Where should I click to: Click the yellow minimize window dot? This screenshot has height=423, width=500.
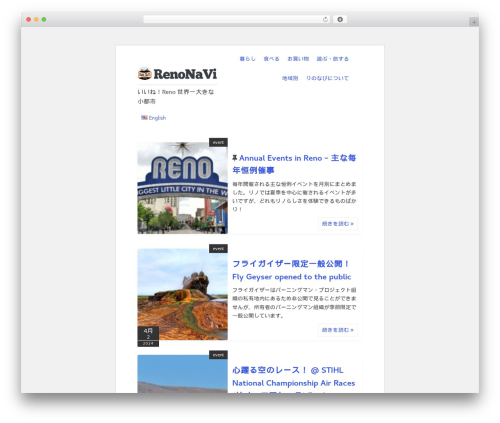click(x=36, y=20)
